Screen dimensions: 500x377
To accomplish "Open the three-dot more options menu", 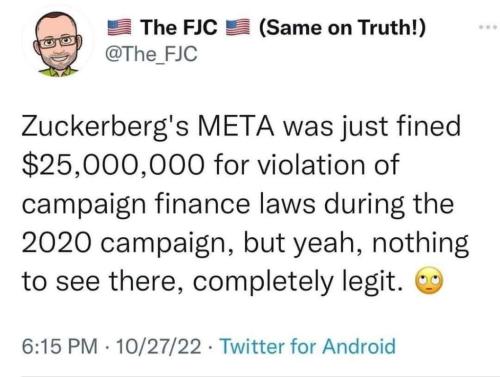I will point(488,27).
